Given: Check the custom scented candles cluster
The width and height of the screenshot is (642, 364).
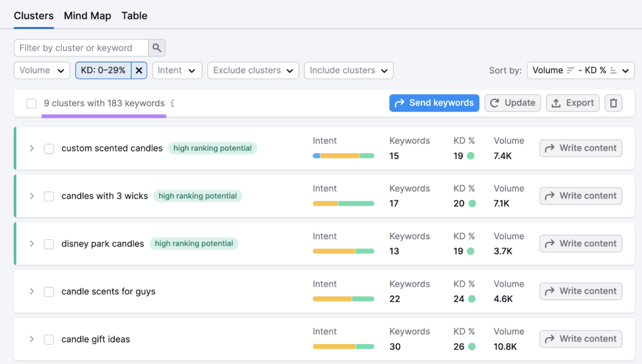Looking at the screenshot, I should tap(49, 148).
